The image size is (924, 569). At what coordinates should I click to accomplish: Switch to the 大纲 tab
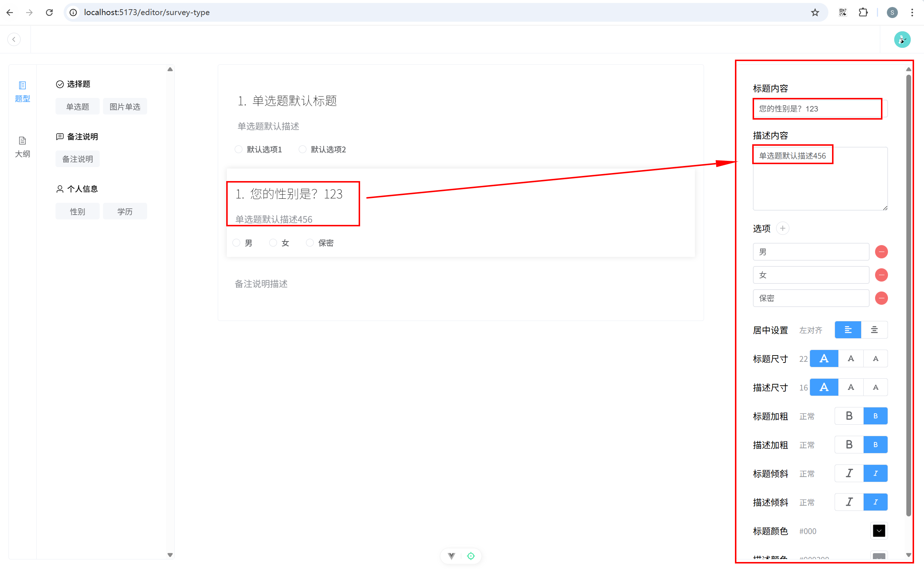(22, 147)
